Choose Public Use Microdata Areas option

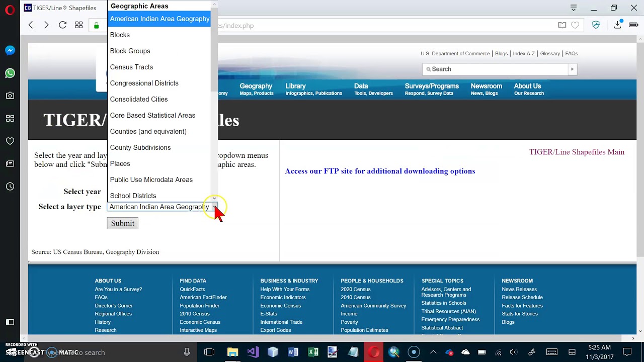point(159,179)
